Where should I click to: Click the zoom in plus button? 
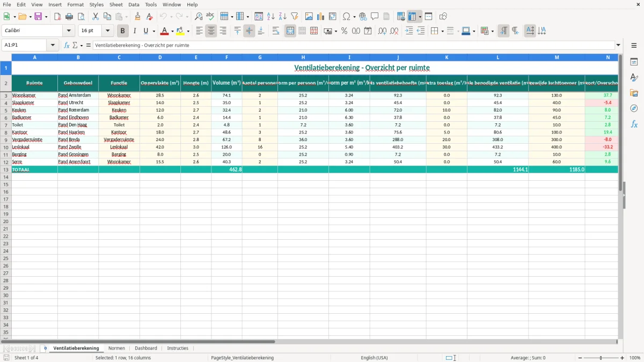622,358
